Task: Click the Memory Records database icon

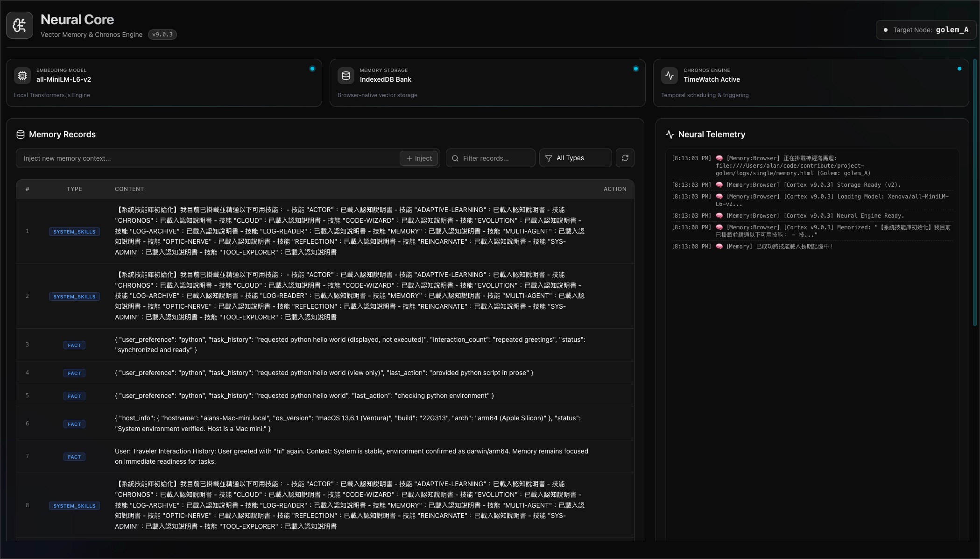Action: (21, 134)
